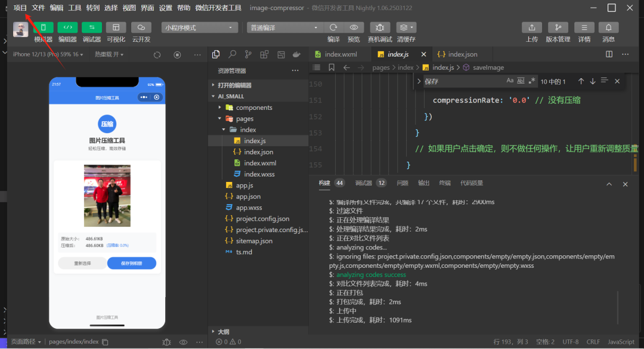The width and height of the screenshot is (644, 349).
Task: Open the iPhone 12/13 (Pro) device dropdown
Action: tap(48, 54)
